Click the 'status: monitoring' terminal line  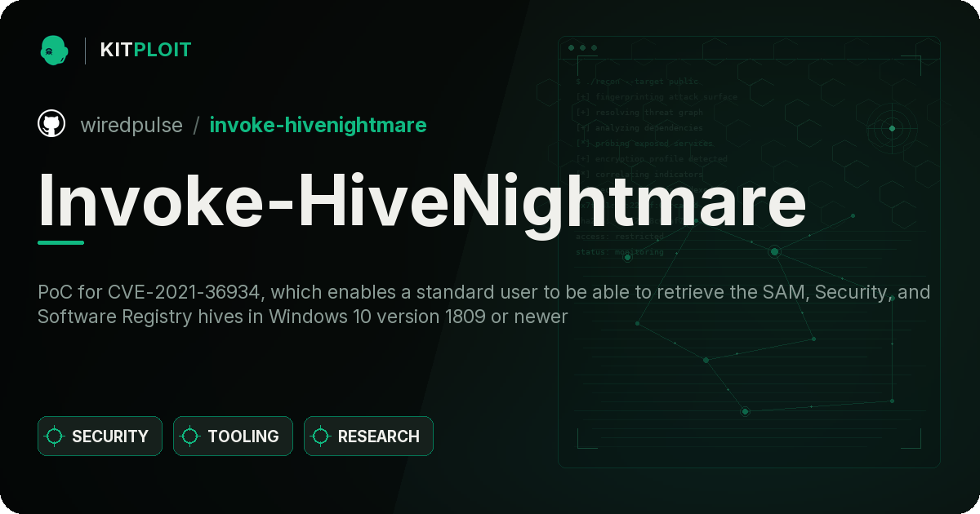(620, 252)
